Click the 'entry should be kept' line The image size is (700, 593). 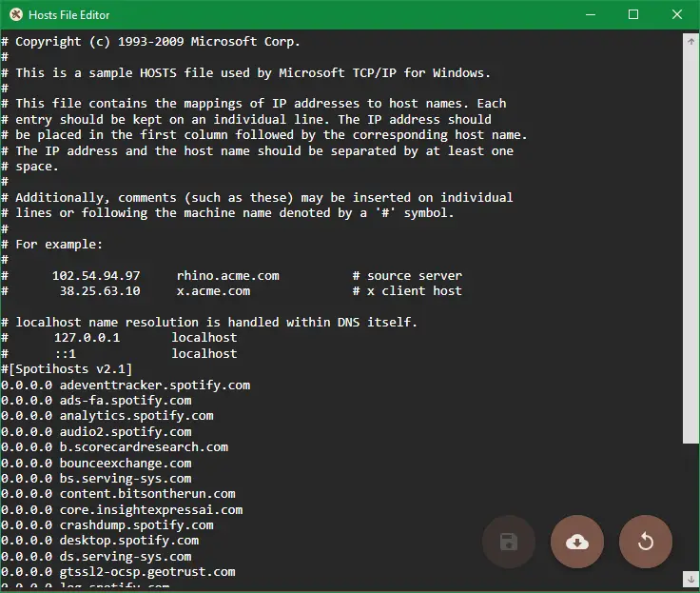click(x=246, y=120)
